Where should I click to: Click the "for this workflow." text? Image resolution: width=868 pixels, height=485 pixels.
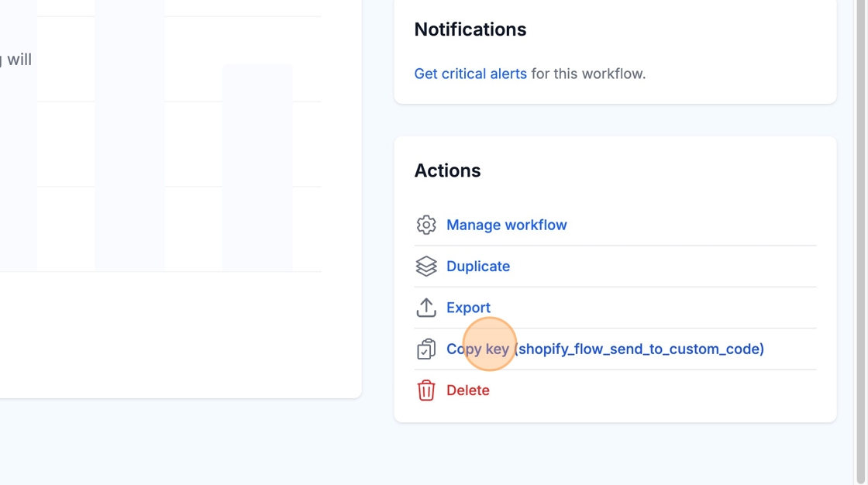[588, 74]
